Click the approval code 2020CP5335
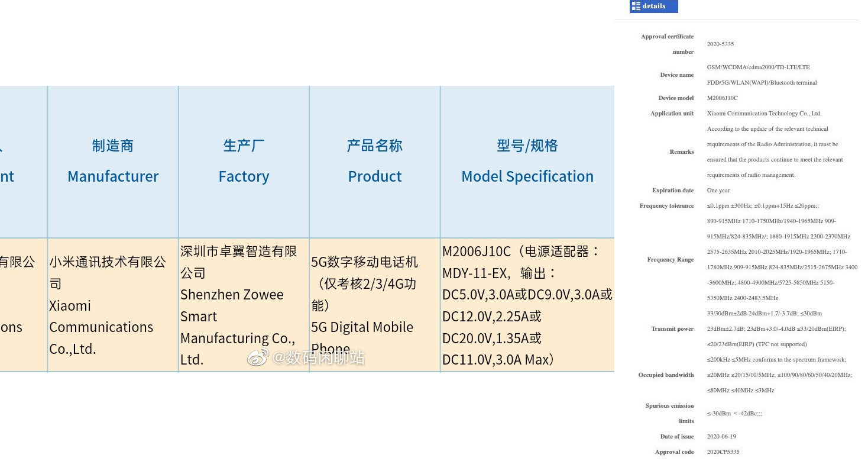Viewport: 868px width, 461px height. 723,452
